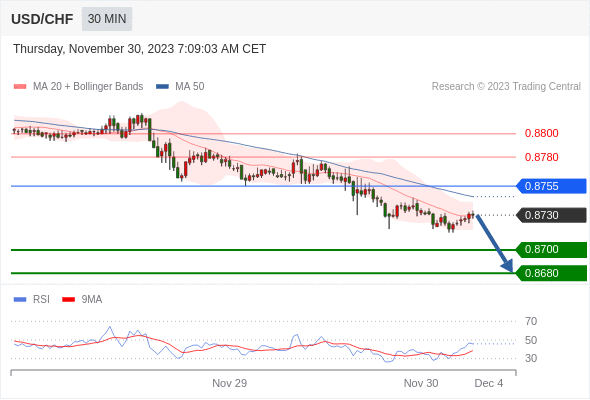Click the RSI legend label
Viewport: 590px width, 400px height.
coord(41,300)
